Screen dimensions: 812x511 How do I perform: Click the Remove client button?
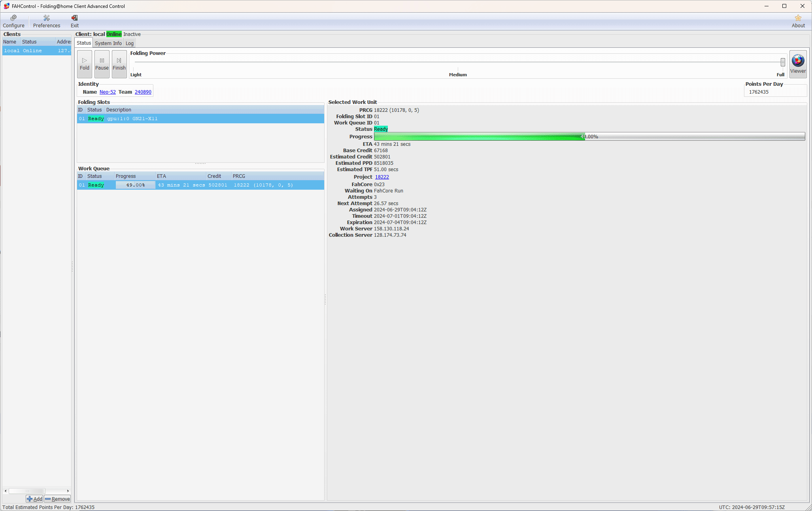[57, 499]
